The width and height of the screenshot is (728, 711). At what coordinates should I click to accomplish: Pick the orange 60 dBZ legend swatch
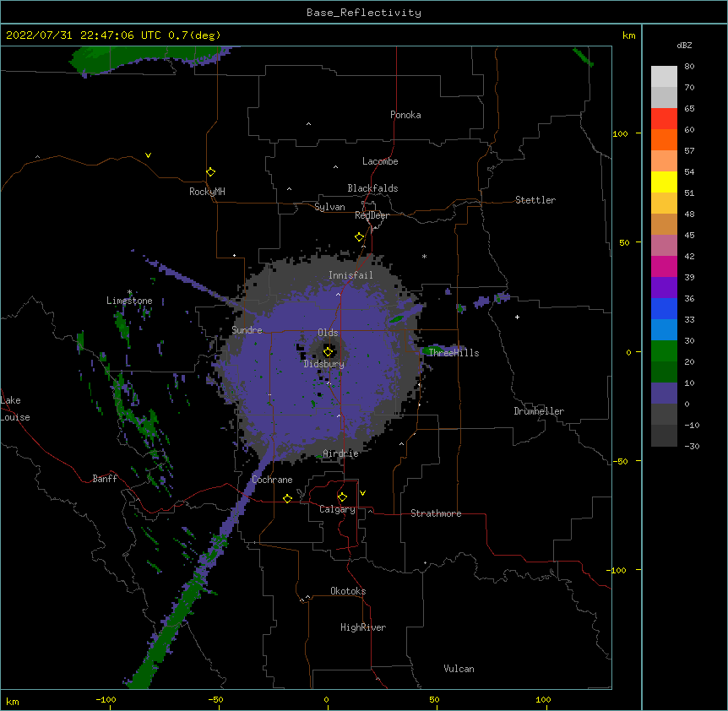(664, 139)
